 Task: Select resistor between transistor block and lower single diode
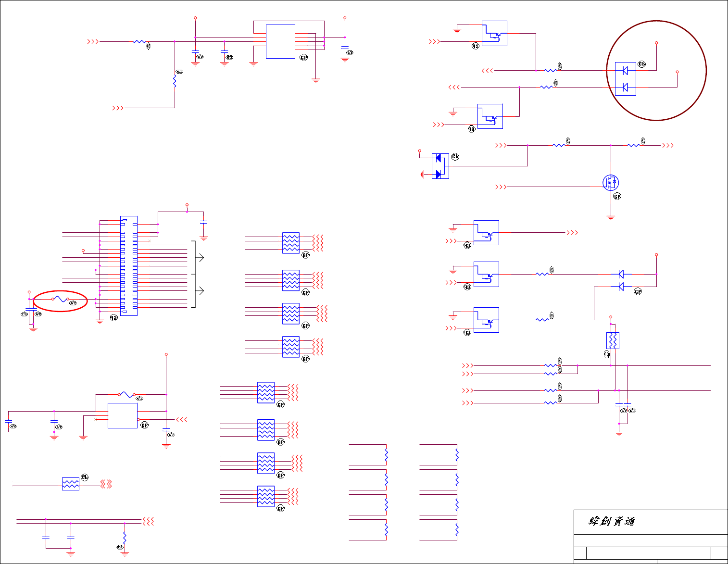542,320
